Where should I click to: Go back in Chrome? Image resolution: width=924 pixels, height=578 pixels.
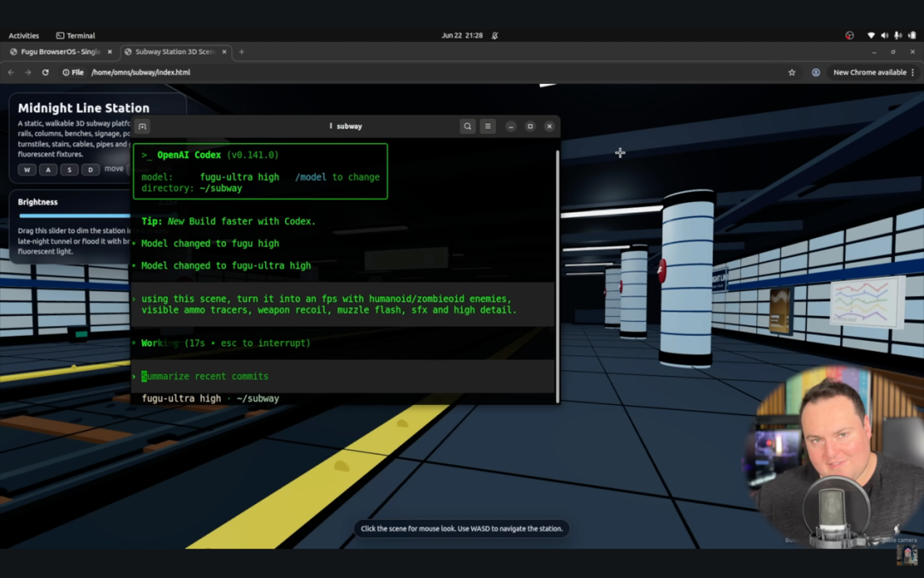[x=10, y=73]
